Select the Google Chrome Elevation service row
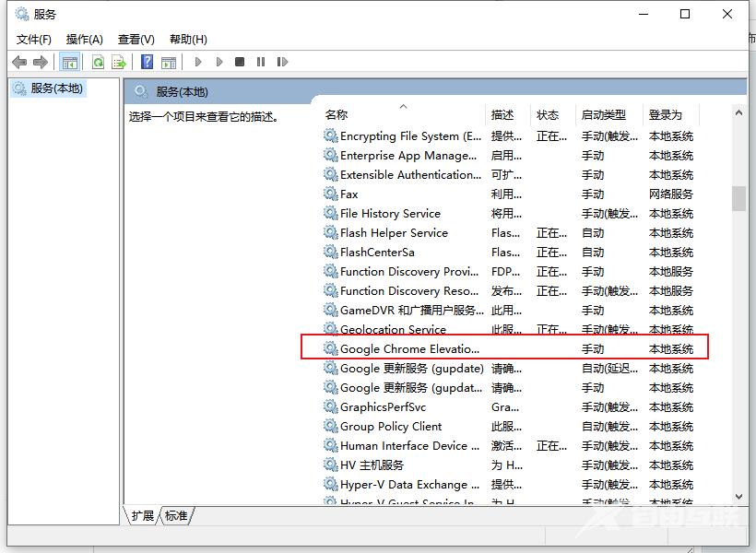The width and height of the screenshot is (756, 553). [x=409, y=349]
